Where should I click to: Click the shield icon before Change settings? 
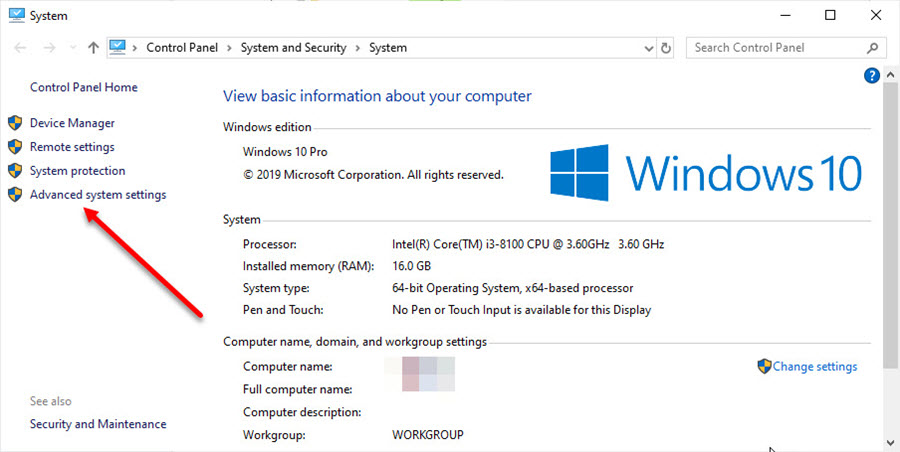pyautogui.click(x=765, y=366)
